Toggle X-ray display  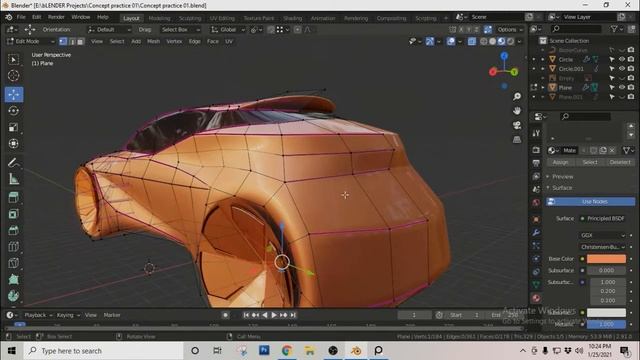(x=472, y=41)
